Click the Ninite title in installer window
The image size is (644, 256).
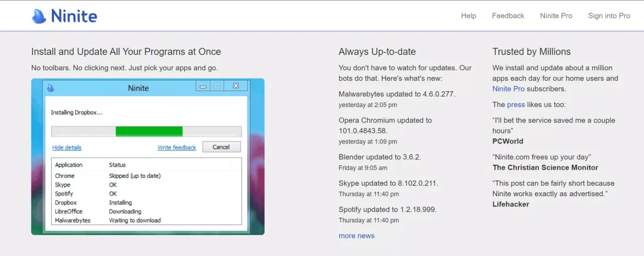pyautogui.click(x=138, y=88)
